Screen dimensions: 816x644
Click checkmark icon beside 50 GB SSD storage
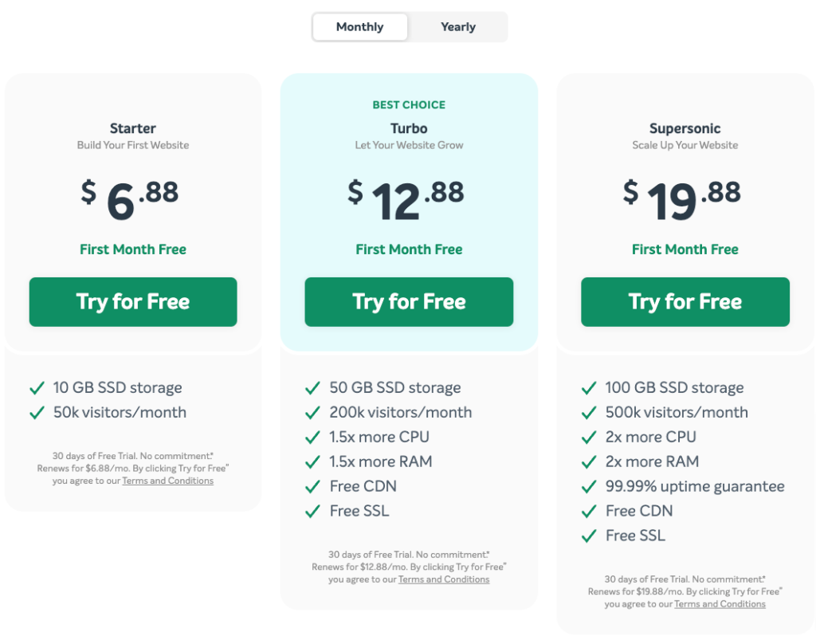(312, 388)
